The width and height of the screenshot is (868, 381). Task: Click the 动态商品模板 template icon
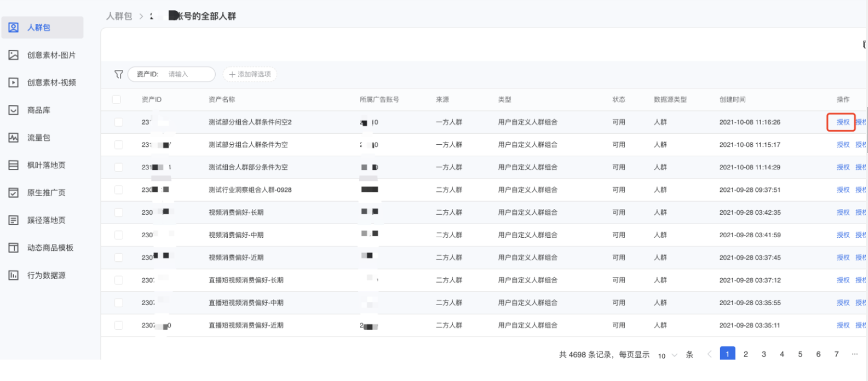pyautogui.click(x=14, y=248)
